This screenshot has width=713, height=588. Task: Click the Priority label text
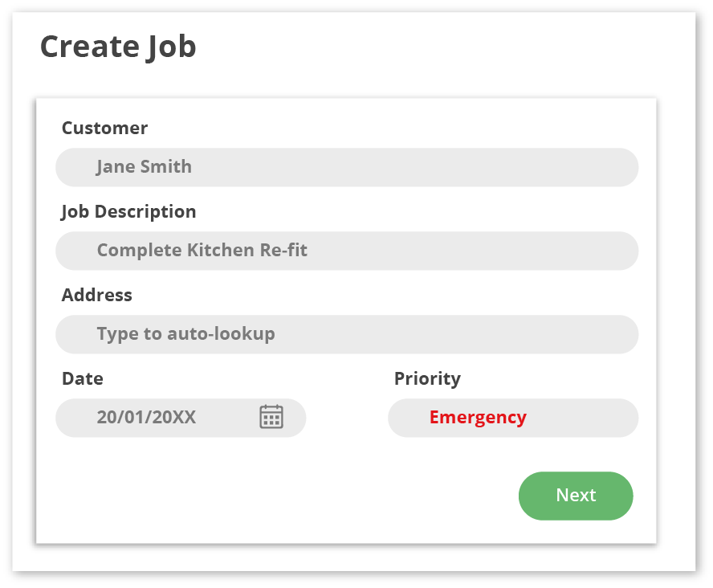click(x=427, y=378)
